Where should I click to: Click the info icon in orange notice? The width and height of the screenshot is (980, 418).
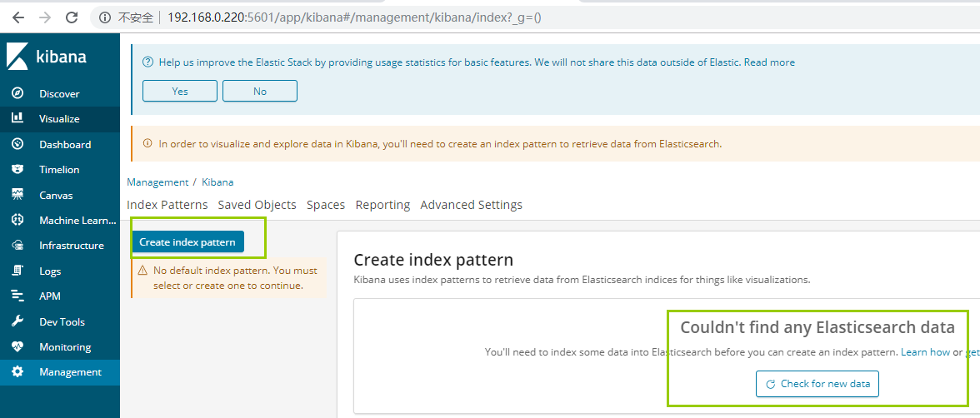[x=147, y=143]
